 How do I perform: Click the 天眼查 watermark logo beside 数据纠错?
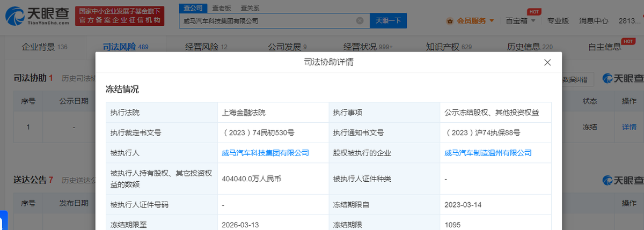[x=623, y=79]
